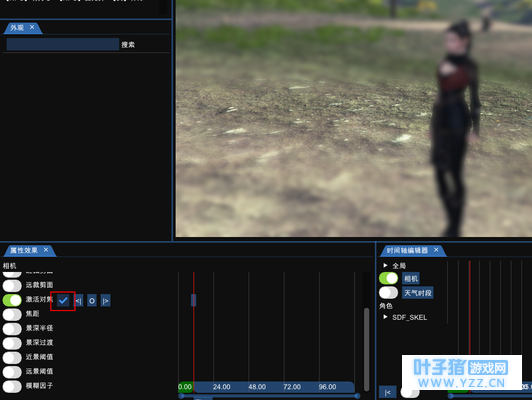Select the keyframe marker on 激活对焦 track
Image resolution: width=532 pixels, height=400 pixels.
193,300
